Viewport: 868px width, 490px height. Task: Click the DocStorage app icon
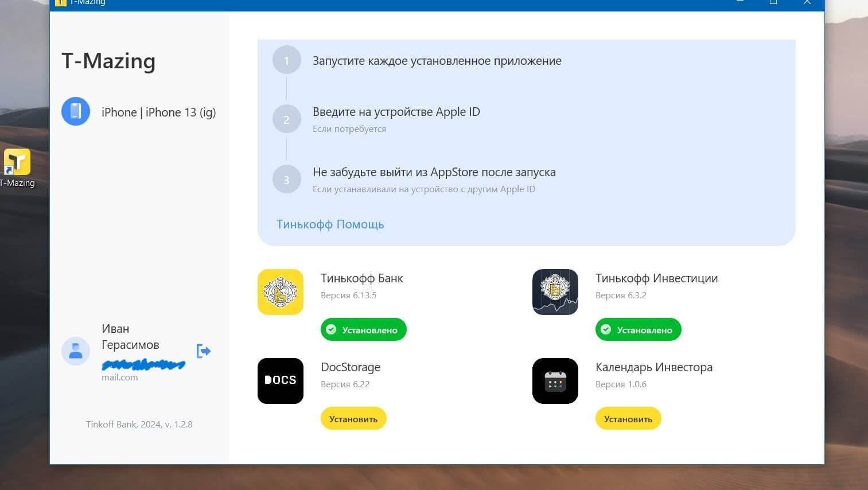click(281, 381)
